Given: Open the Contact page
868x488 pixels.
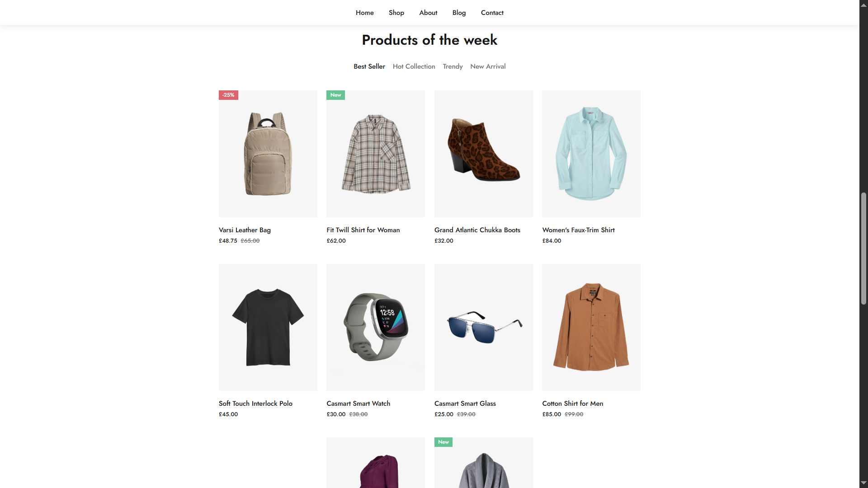Looking at the screenshot, I should pyautogui.click(x=492, y=13).
